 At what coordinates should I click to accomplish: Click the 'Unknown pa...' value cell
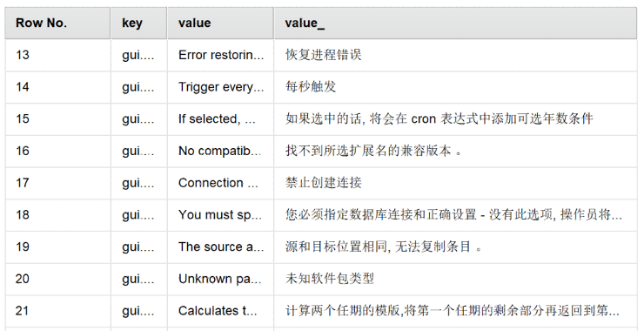[x=220, y=279]
